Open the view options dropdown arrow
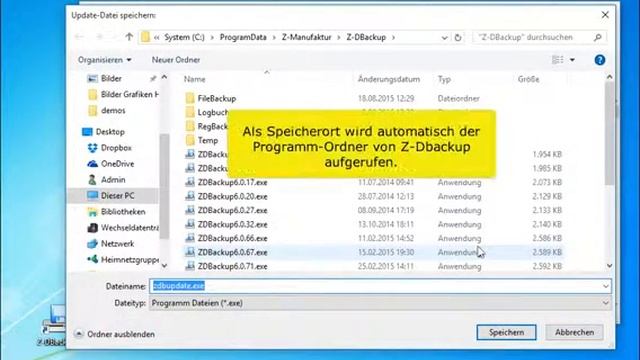Screen dimensions: 640x360 pos(572,60)
